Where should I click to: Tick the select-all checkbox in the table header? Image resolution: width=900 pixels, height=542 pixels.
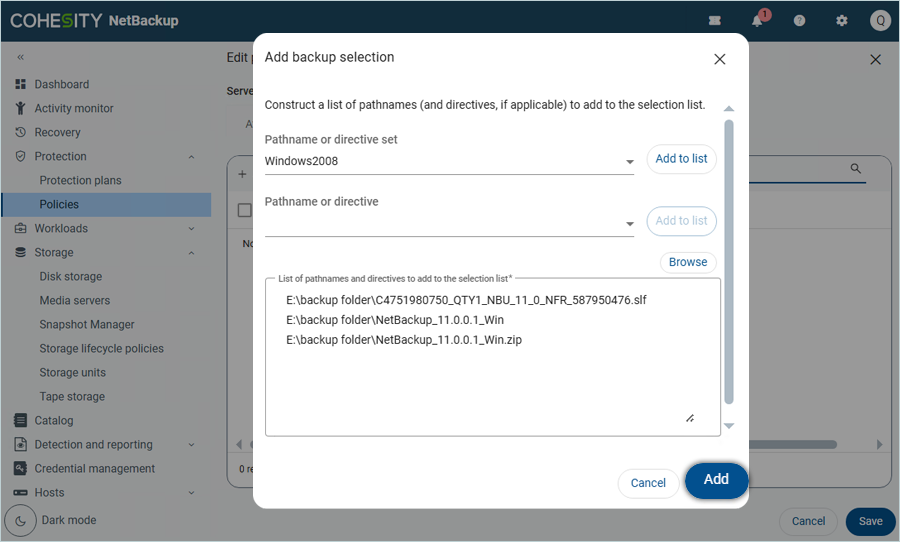pos(244,210)
